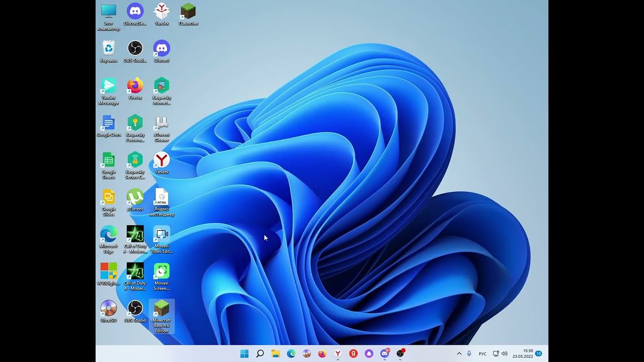Expand the hidden system tray icons
Screen dimensions: 644x362
click(x=459, y=353)
